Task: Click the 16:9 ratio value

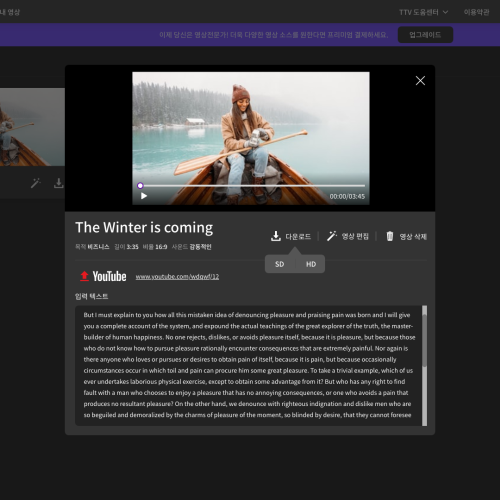Action: click(161, 247)
